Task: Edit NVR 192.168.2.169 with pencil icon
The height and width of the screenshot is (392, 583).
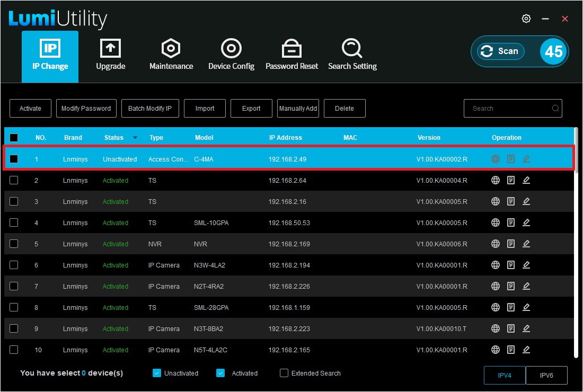Action: tap(526, 244)
